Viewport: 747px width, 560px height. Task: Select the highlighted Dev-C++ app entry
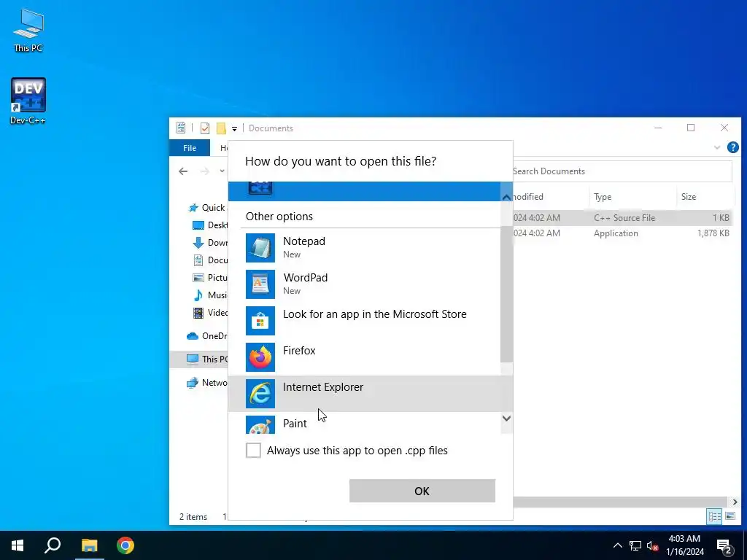pyautogui.click(x=364, y=191)
